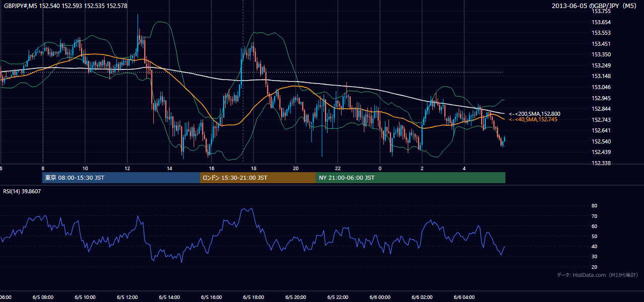
Task: Click the 6/5 12:00 time label
Action: click(127, 297)
